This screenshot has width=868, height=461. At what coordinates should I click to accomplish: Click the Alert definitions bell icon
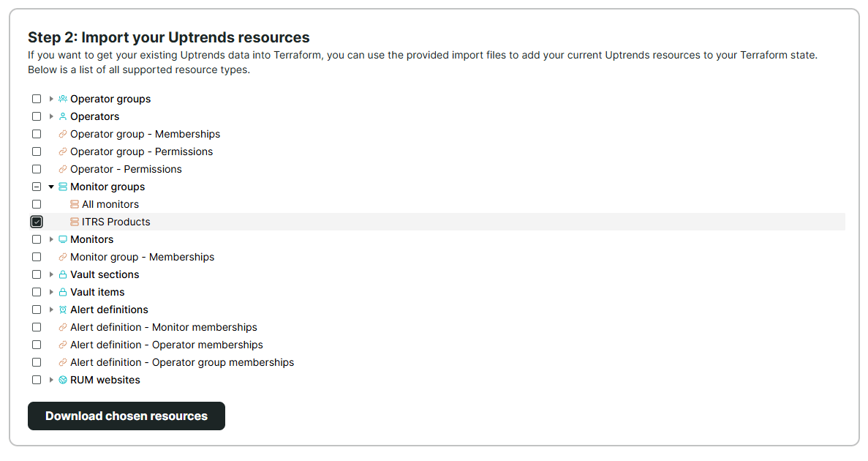63,309
